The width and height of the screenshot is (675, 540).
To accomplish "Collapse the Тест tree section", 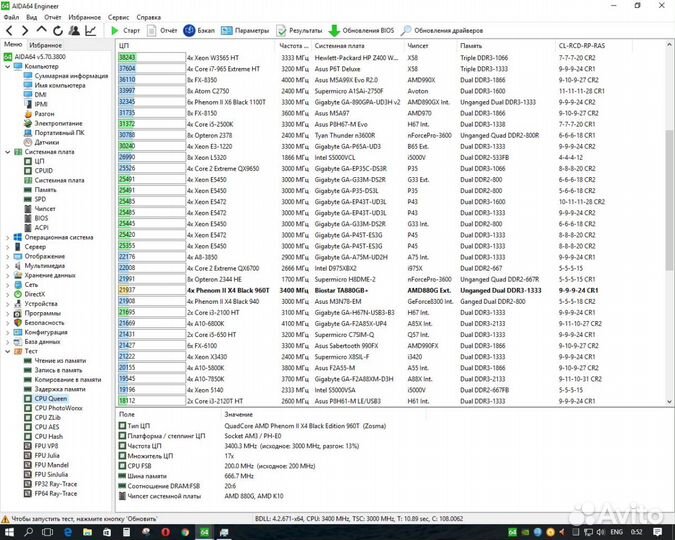I will (7, 351).
